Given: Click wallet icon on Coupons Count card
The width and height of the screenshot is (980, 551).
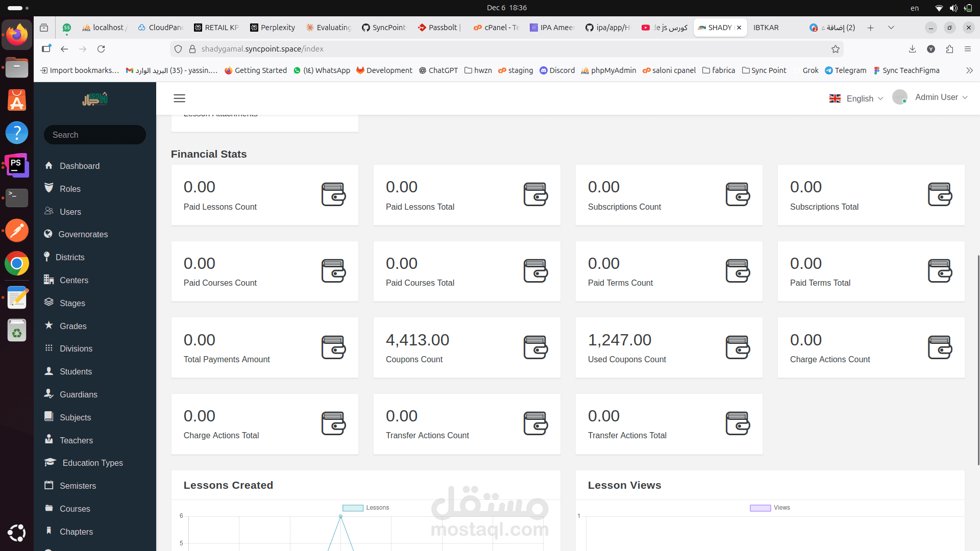Looking at the screenshot, I should click(x=535, y=347).
